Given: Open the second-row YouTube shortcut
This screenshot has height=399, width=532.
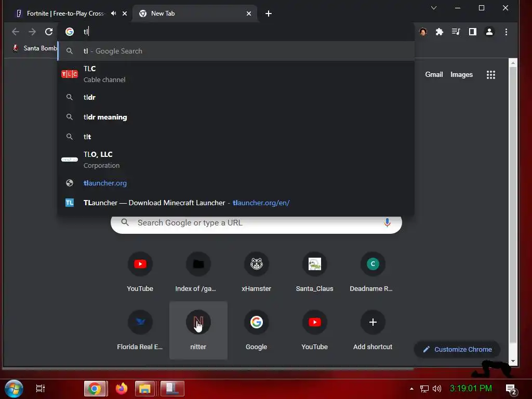Looking at the screenshot, I should point(314,330).
